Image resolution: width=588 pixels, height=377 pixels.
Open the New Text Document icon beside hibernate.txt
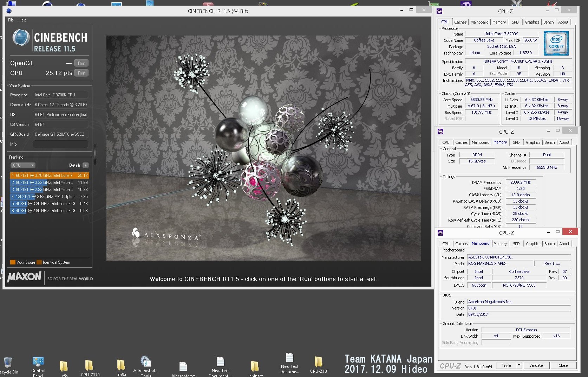point(220,367)
